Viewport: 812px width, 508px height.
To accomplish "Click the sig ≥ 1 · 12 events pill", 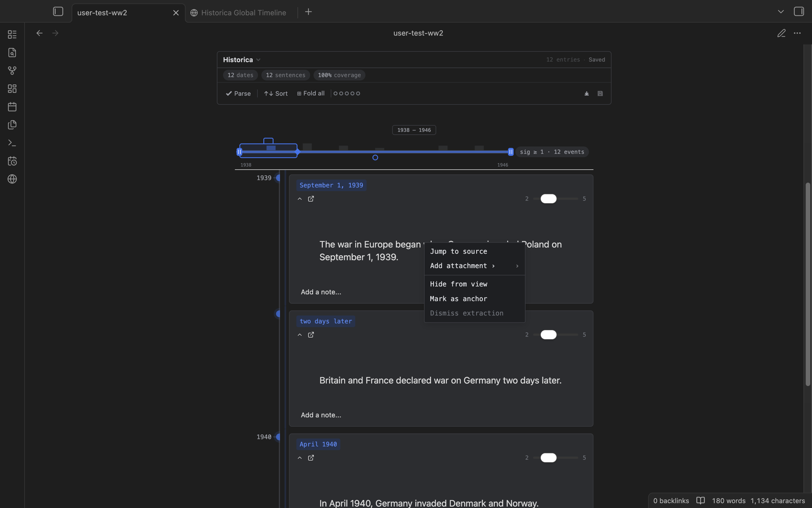I will [552, 152].
